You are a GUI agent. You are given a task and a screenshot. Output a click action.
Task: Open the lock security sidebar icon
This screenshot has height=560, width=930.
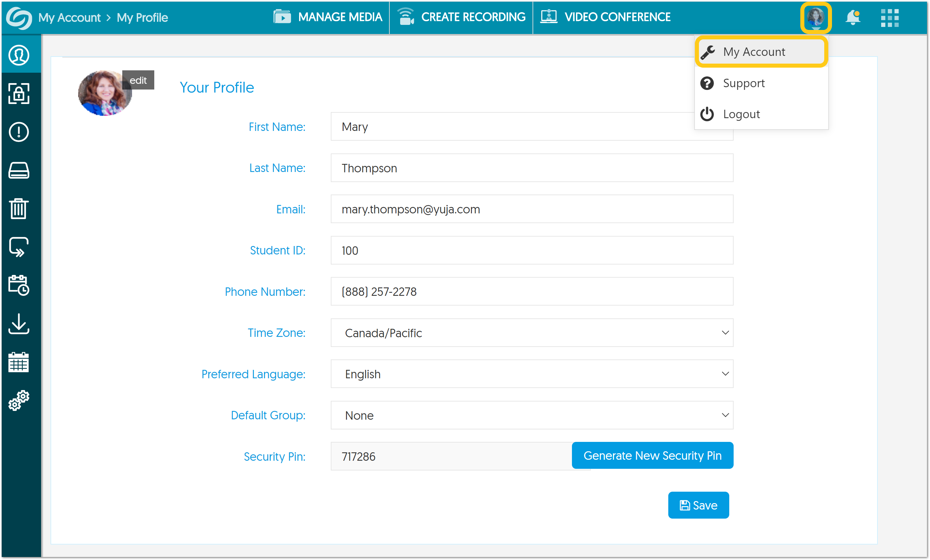pos(19,94)
